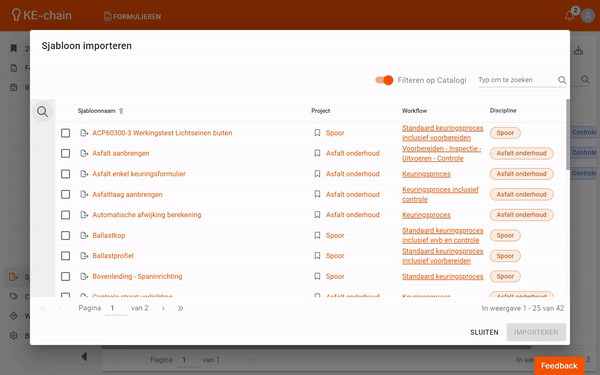This screenshot has height=375, width=600.
Task: Check the ACP60300-3 Werkingstest Lichtseinen buiten row
Action: point(65,133)
